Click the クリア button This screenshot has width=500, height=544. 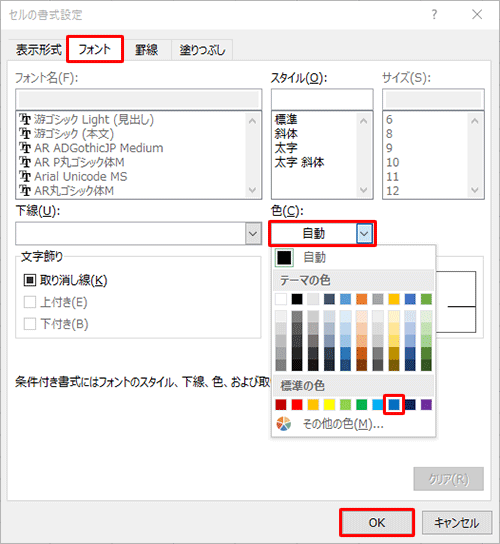(x=448, y=479)
